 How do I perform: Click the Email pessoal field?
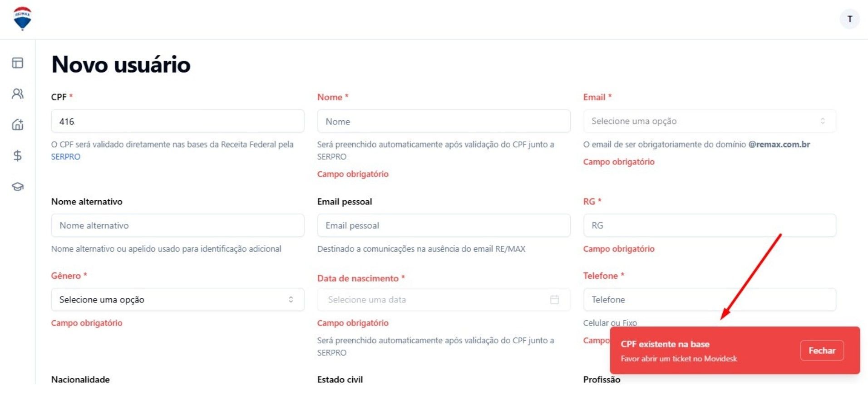click(444, 226)
